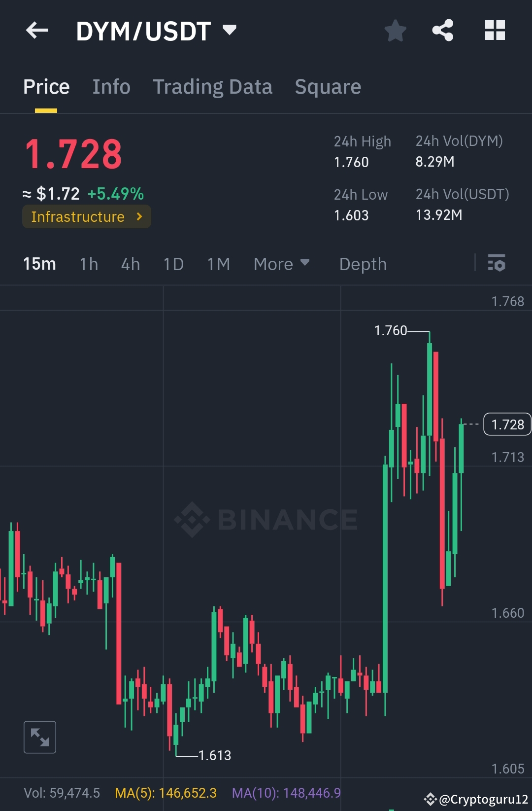Tap the 24h Vol(USDT) figure

[440, 215]
